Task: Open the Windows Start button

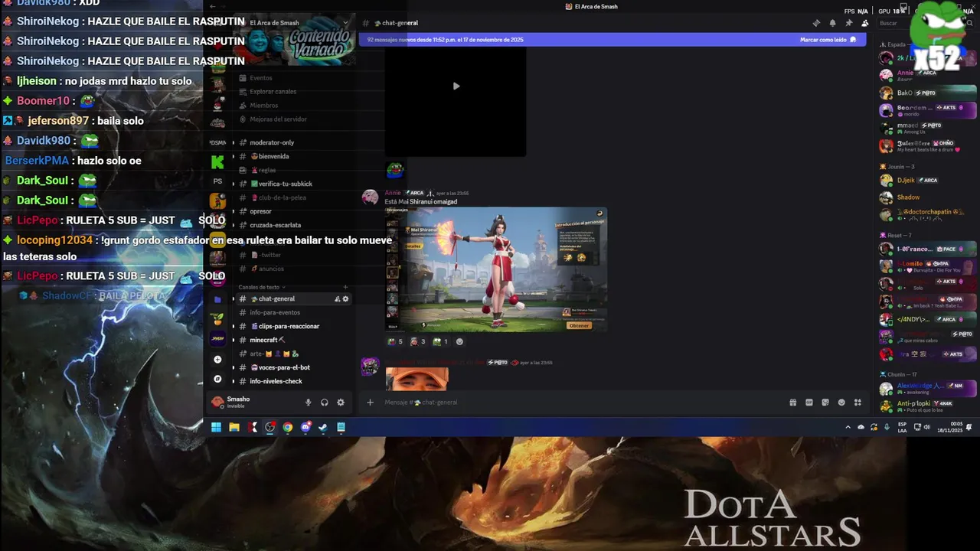Action: [x=216, y=427]
